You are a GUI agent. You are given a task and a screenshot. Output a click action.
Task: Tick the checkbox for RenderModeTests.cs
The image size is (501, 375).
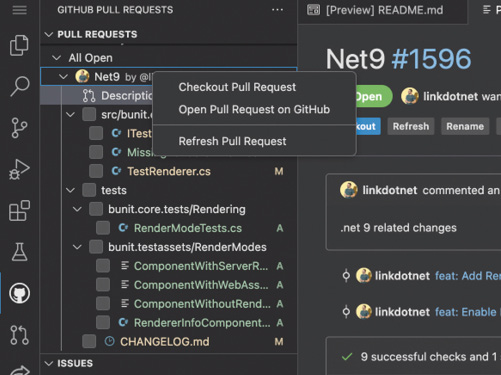[103, 228]
